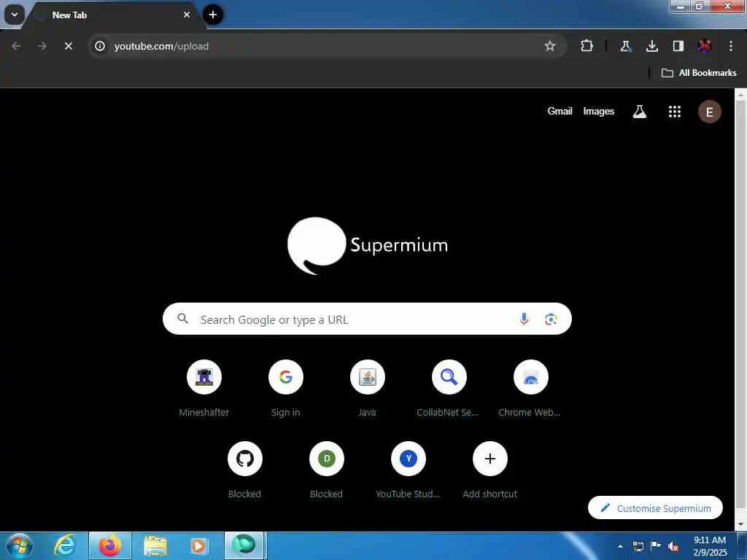The image size is (747, 560).
Task: Open the YouTube Studio shortcut
Action: pyautogui.click(x=409, y=470)
